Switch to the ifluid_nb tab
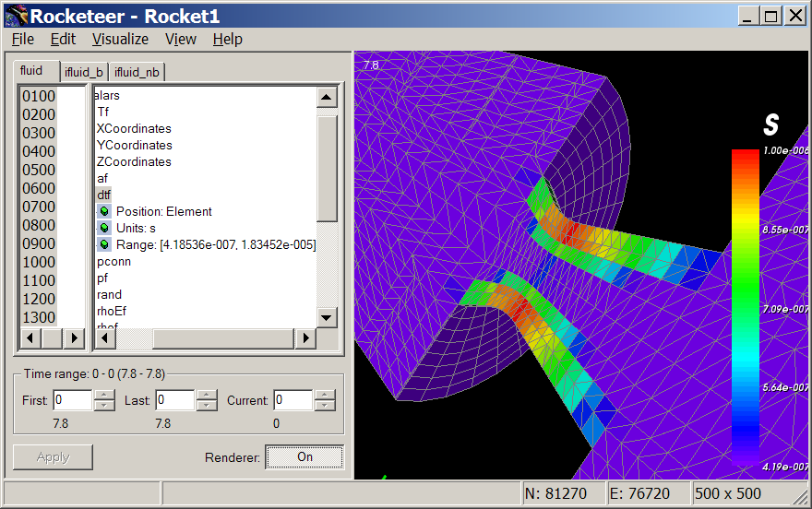Screen dimensions: 812x509 click(137, 73)
